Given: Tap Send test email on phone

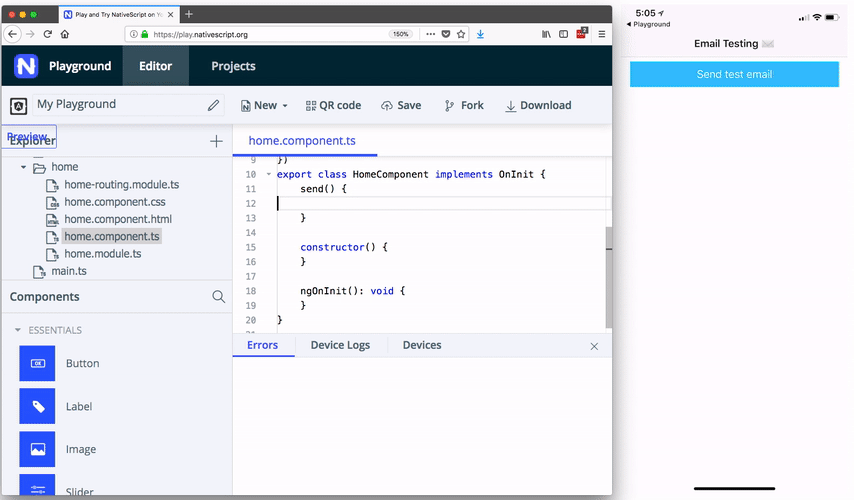Looking at the screenshot, I should pyautogui.click(x=734, y=74).
